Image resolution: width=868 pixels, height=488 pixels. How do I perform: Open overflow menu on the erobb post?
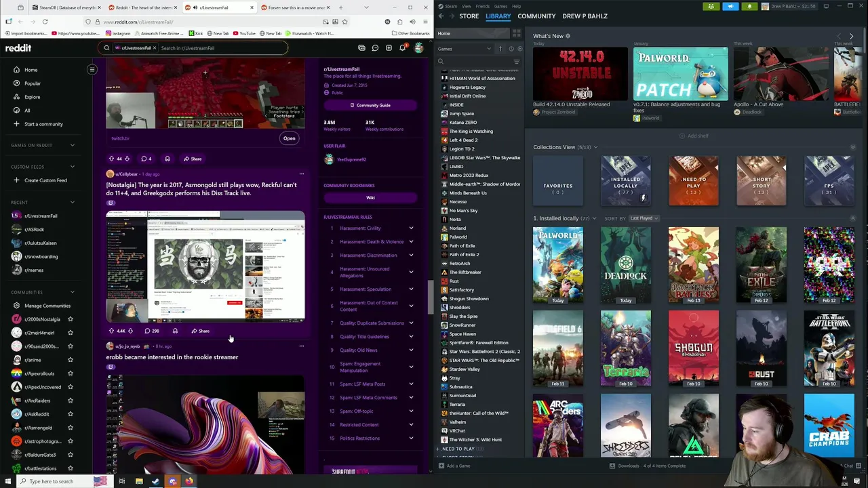302,346
